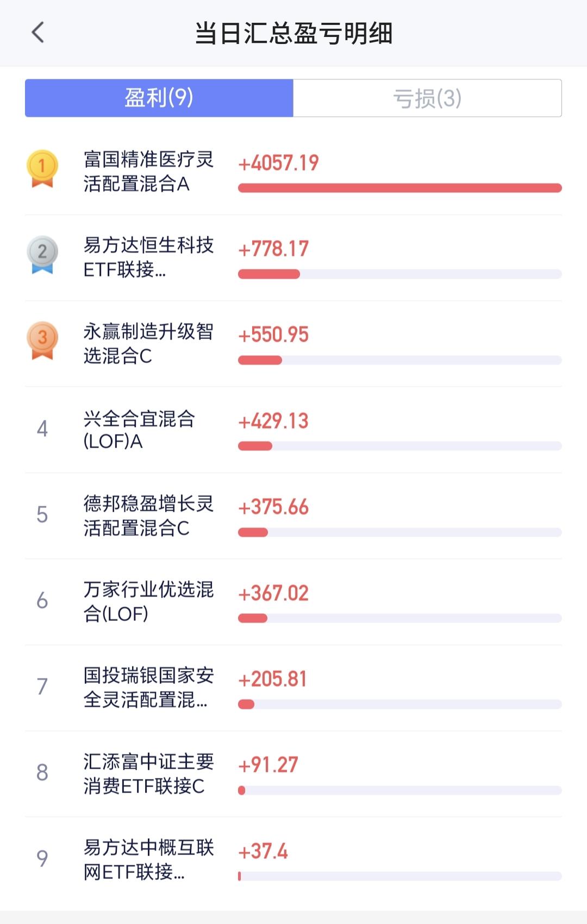Select the silver rank 2 medal icon
This screenshot has height=924, width=587.
(42, 254)
